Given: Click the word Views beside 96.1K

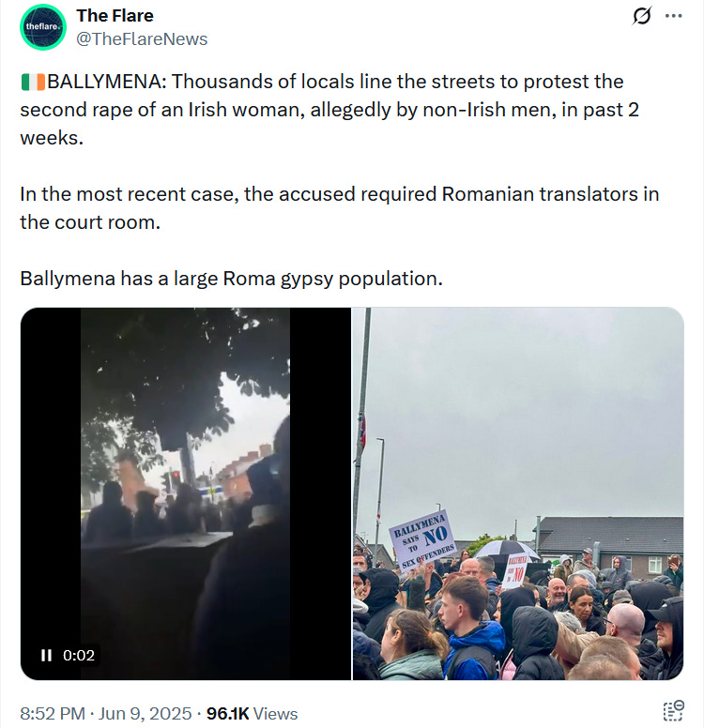Looking at the screenshot, I should [x=276, y=714].
